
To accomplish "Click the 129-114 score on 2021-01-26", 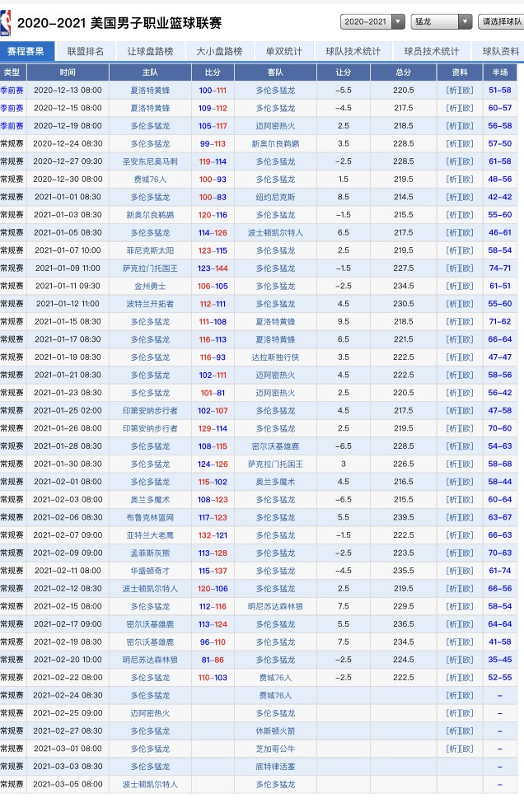I will [x=213, y=428].
